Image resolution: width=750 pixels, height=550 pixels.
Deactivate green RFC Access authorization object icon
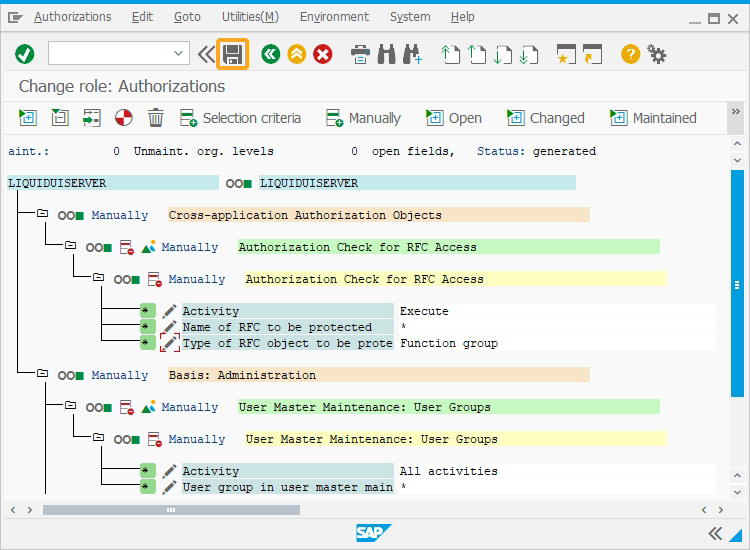tap(127, 247)
